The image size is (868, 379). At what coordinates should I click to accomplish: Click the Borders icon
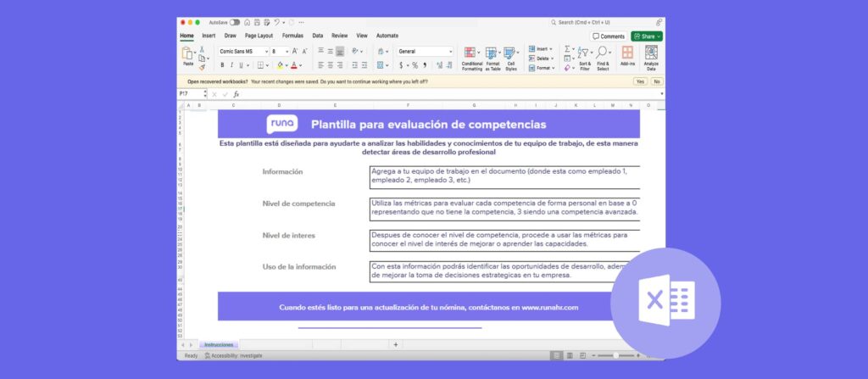pos(260,65)
